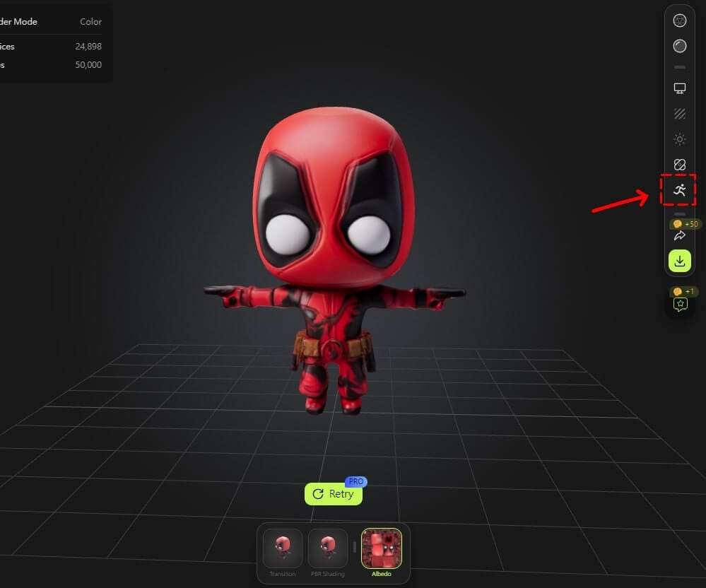Viewport: 706px width, 588px height.
Task: Switch to the PBR Shading view
Action: click(328, 555)
